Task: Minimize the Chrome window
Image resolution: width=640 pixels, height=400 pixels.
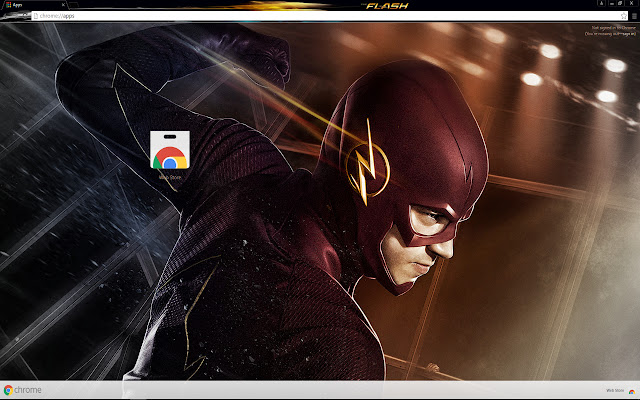Action: point(612,3)
